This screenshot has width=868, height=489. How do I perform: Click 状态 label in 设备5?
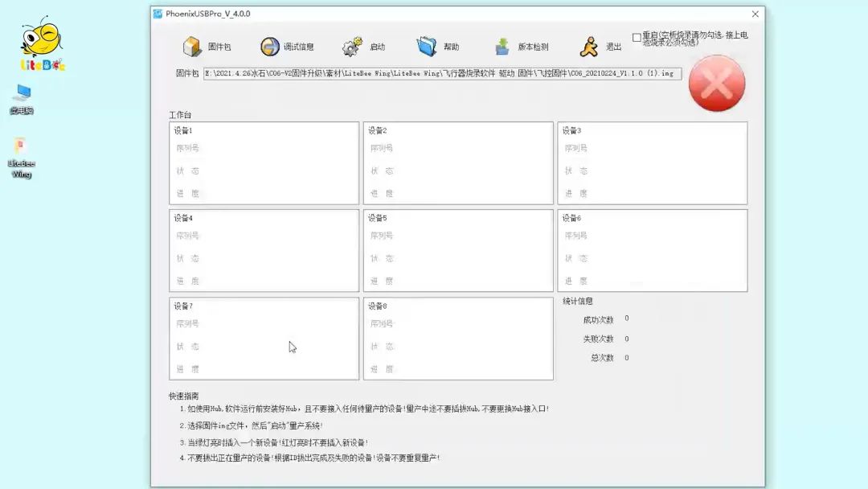pos(382,258)
